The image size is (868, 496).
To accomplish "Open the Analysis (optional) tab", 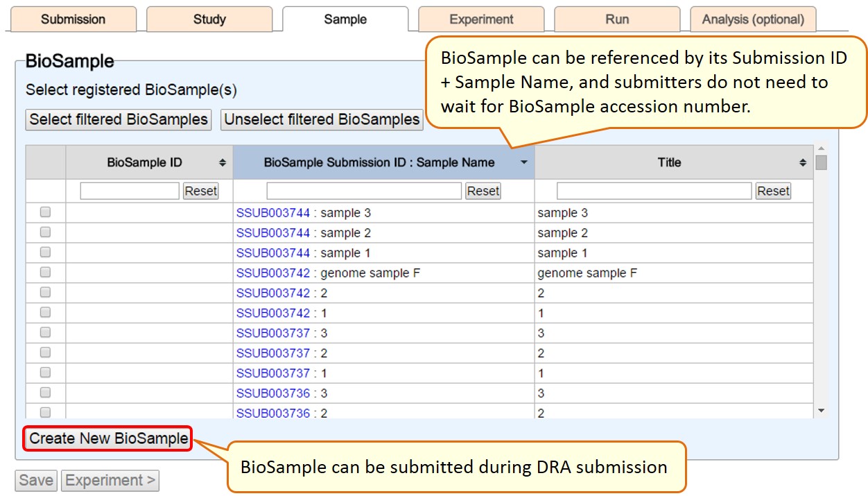I will 753,19.
